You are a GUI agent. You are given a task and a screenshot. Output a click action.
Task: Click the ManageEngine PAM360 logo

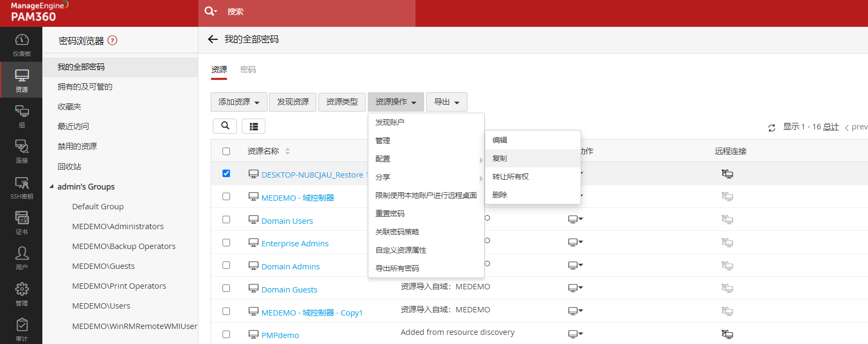pyautogui.click(x=39, y=12)
